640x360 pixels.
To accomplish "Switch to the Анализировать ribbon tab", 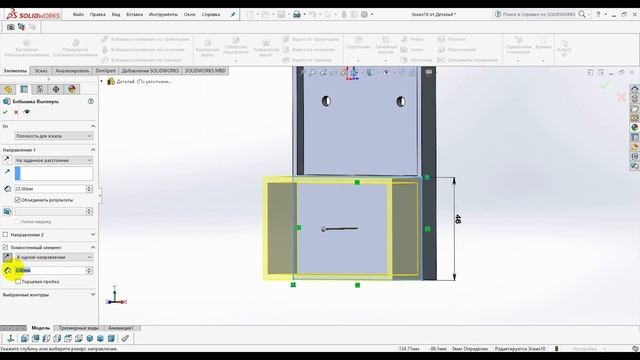I will tap(72, 71).
